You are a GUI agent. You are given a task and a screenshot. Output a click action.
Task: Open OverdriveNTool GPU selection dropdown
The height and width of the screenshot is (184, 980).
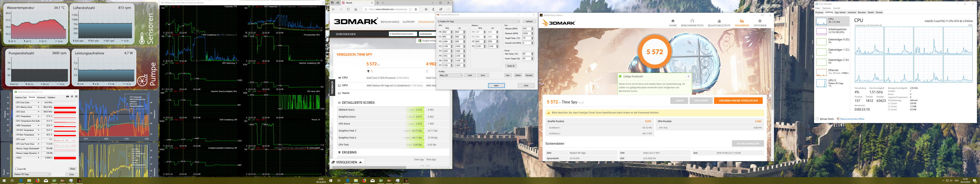click(x=479, y=21)
